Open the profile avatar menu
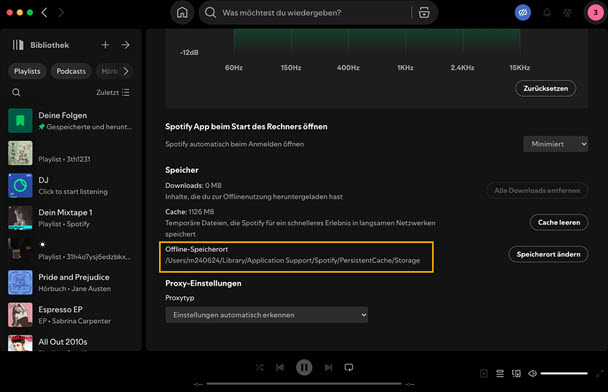 (595, 12)
